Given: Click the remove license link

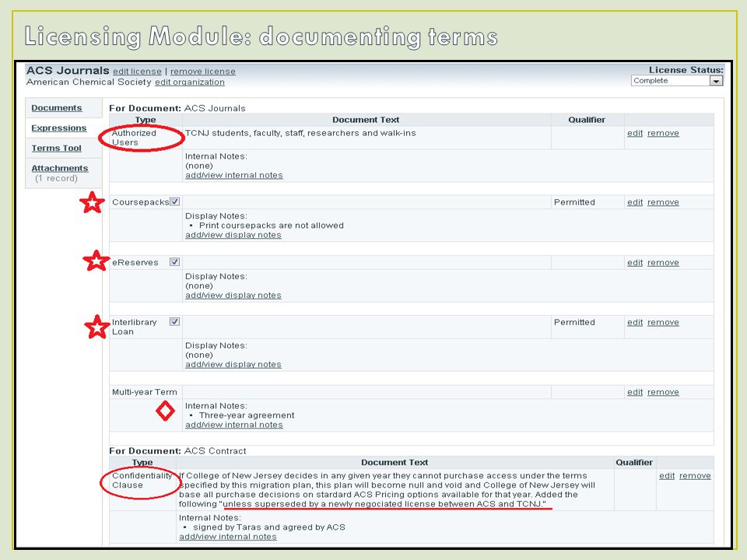Looking at the screenshot, I should (x=203, y=72).
